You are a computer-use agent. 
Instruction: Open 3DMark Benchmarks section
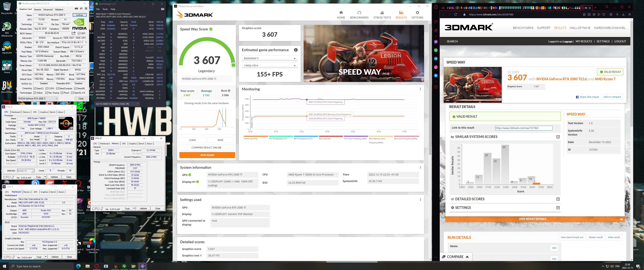point(359,15)
